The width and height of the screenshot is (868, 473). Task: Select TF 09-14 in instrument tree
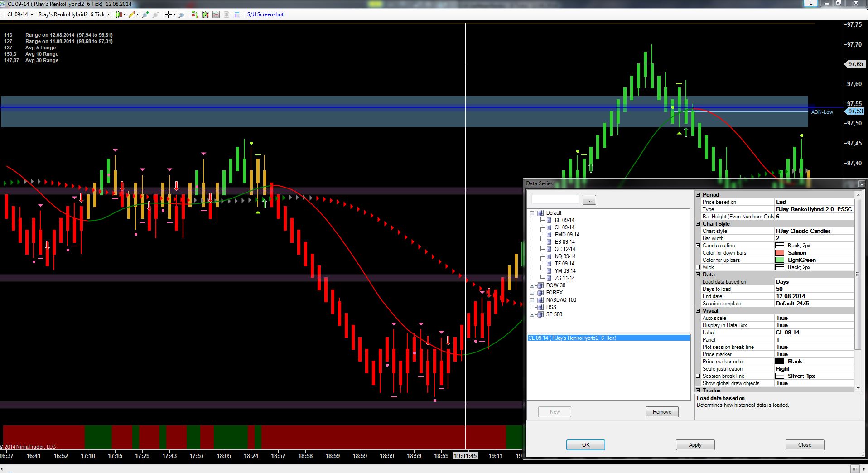pos(564,264)
